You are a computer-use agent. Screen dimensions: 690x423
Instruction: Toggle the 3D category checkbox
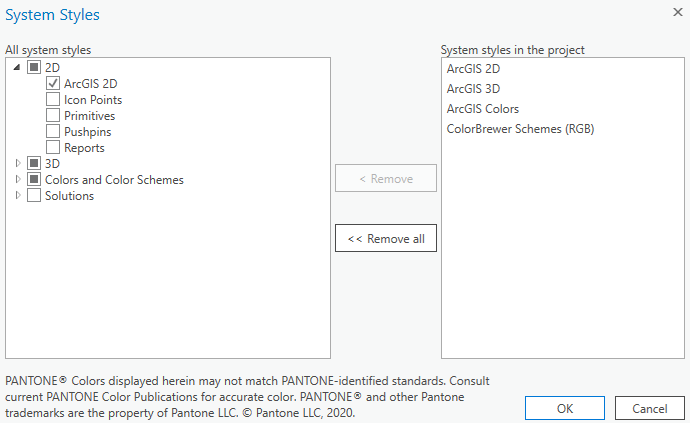(x=34, y=164)
